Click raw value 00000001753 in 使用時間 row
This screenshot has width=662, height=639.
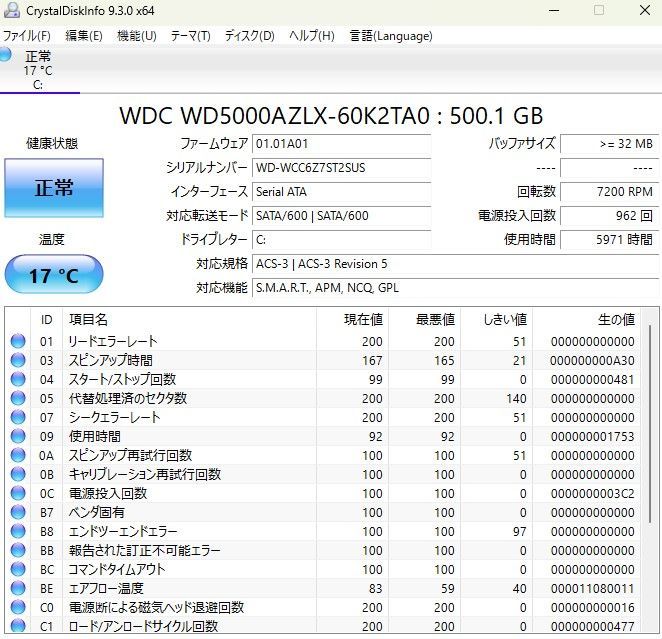[x=592, y=436]
